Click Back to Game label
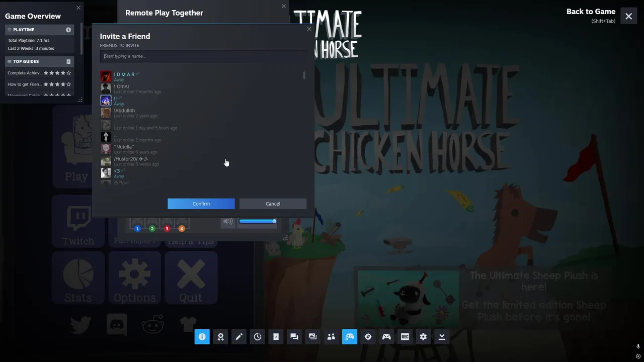The image size is (644, 362). tap(591, 12)
